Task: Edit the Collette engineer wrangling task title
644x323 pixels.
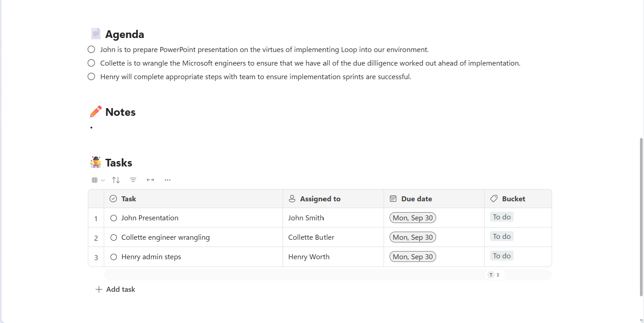Action: (x=166, y=237)
